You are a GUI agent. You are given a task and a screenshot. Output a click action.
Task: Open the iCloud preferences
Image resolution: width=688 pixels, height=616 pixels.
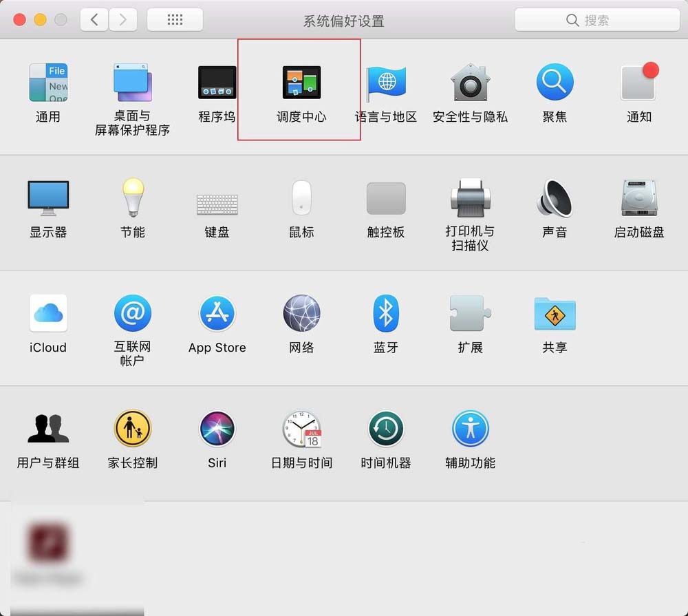[48, 313]
